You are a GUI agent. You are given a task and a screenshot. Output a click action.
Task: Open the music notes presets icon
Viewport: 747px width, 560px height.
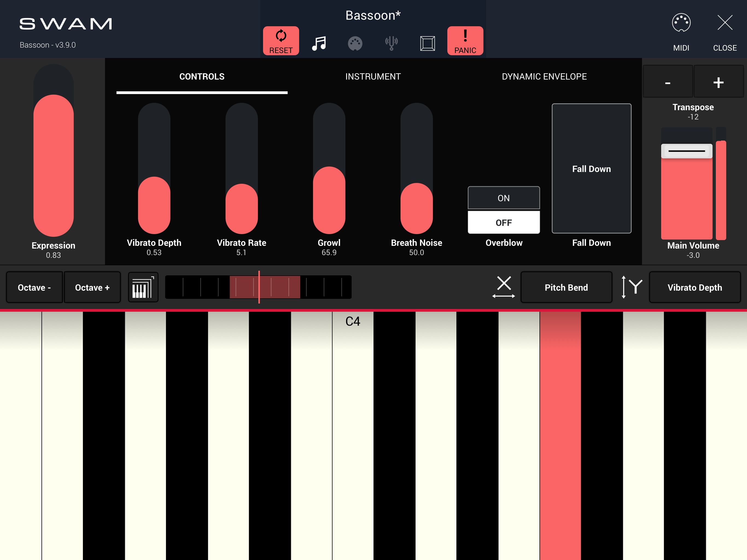(319, 43)
